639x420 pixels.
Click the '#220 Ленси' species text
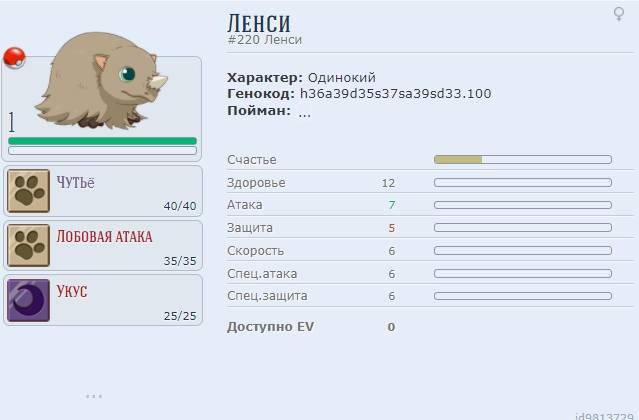point(265,40)
